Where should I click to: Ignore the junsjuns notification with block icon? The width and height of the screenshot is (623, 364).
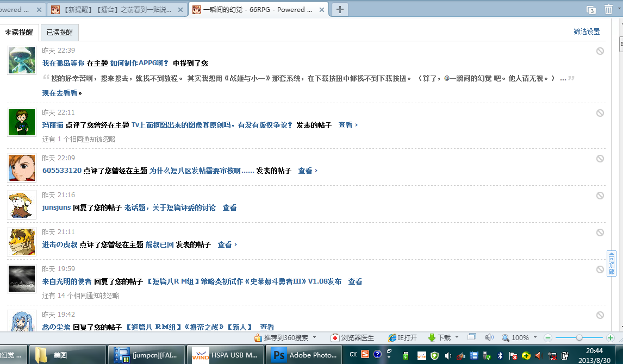coord(600,195)
